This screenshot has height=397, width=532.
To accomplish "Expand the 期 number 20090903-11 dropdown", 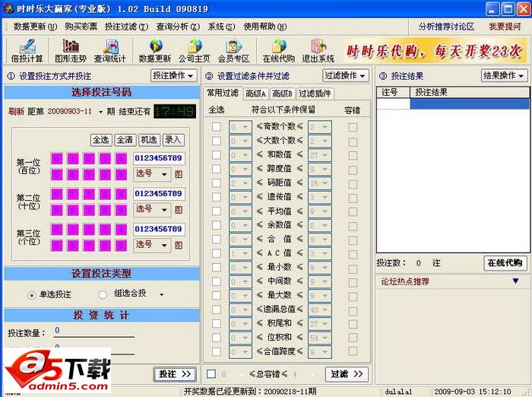I will pyautogui.click(x=100, y=112).
